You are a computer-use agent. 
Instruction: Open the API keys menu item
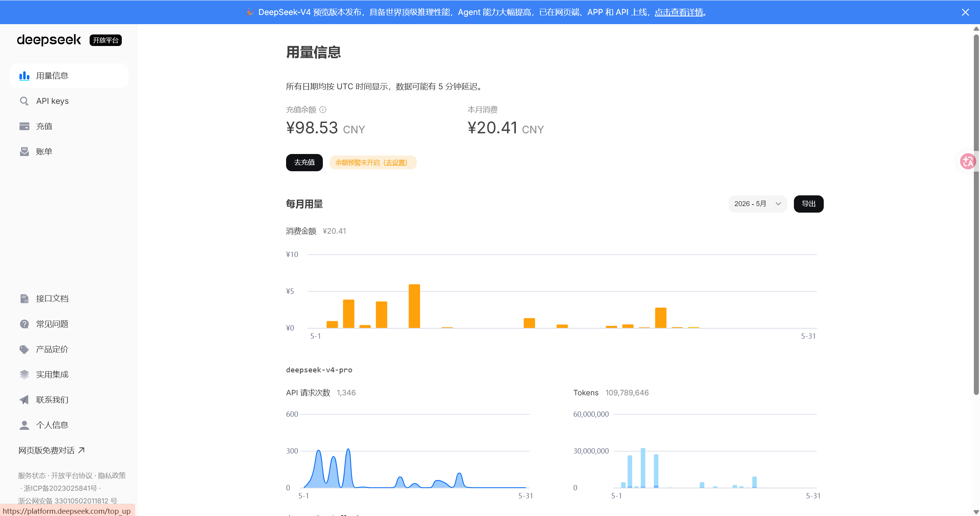pos(69,101)
